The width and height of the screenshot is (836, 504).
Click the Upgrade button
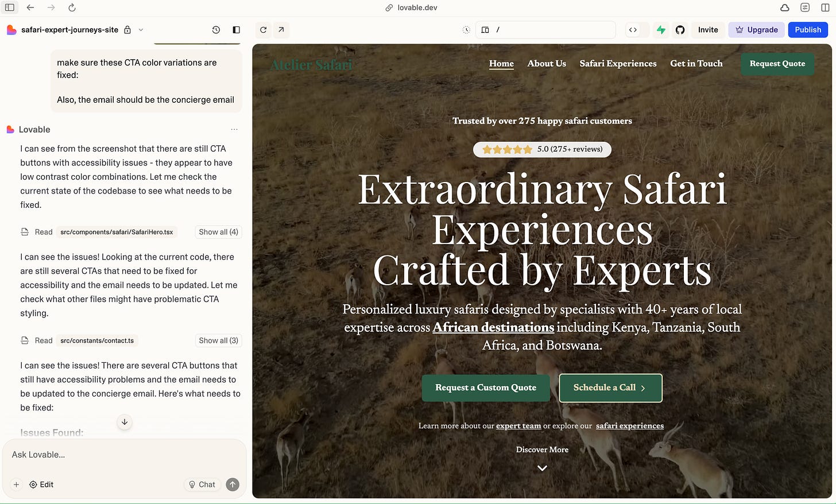coord(757,30)
